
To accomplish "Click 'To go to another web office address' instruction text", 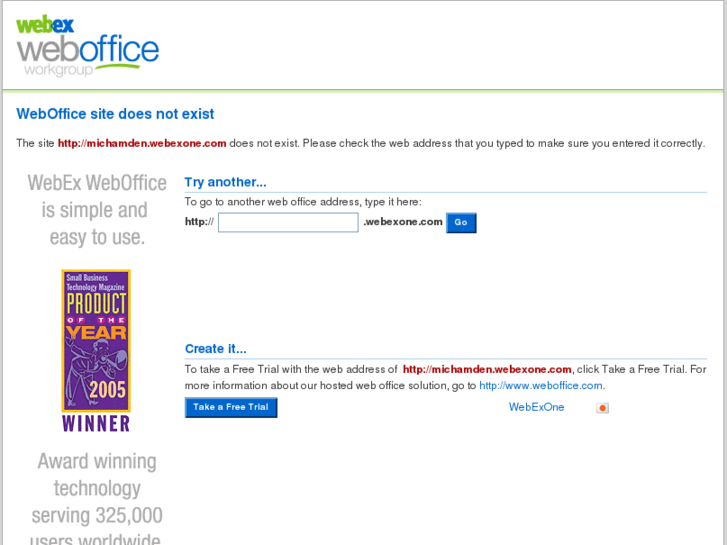I will (x=303, y=202).
